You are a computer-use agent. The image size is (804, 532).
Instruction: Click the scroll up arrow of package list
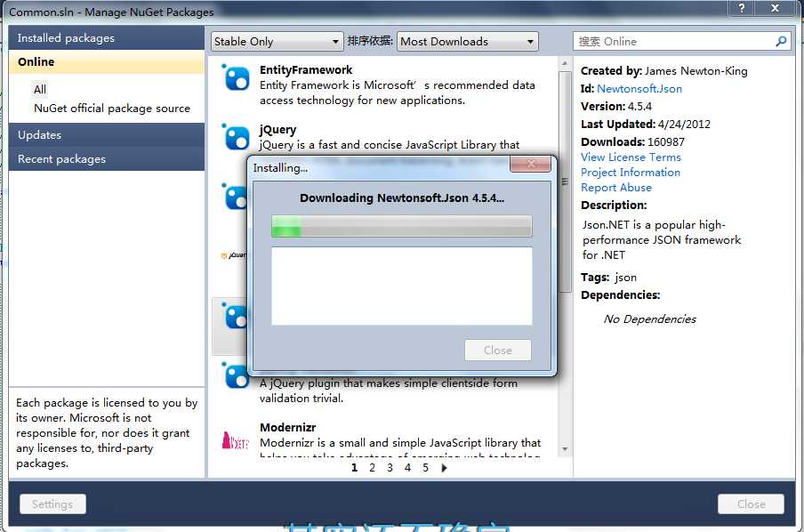pyautogui.click(x=565, y=64)
